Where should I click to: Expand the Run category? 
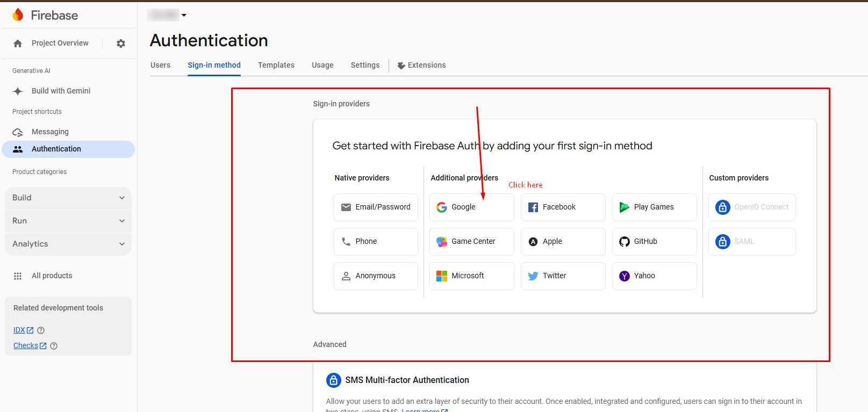coord(68,221)
